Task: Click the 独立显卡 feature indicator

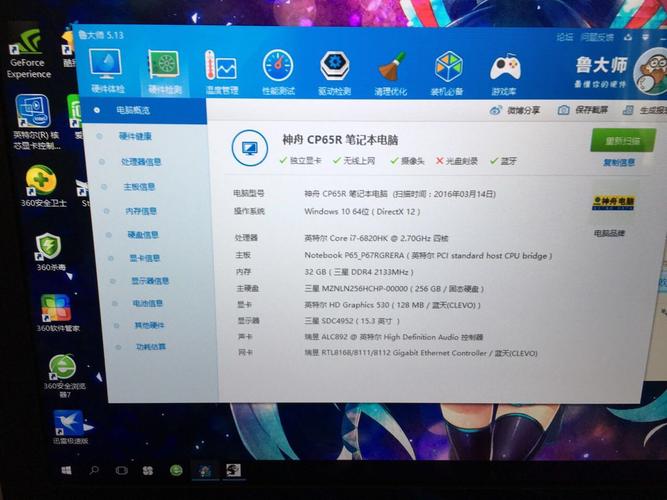Action: click(300, 161)
